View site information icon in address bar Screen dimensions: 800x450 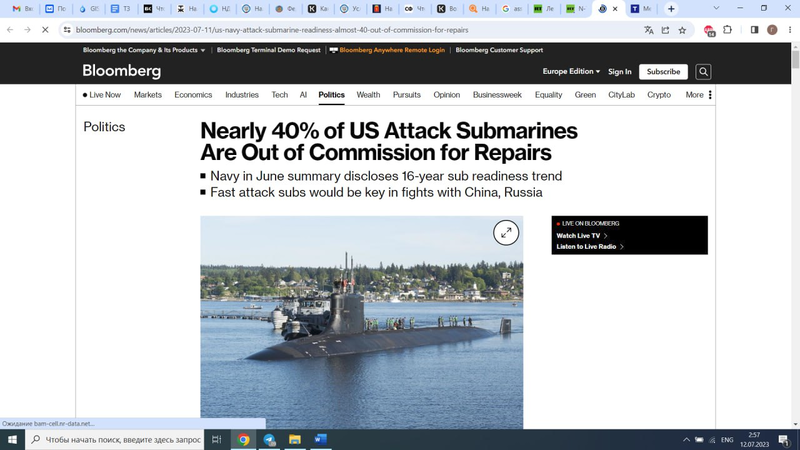67,30
